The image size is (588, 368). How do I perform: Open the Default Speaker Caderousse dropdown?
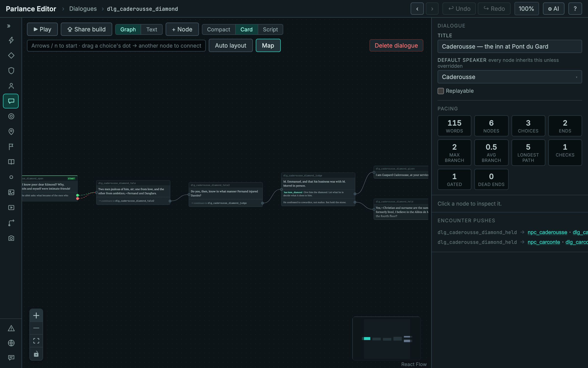(510, 77)
